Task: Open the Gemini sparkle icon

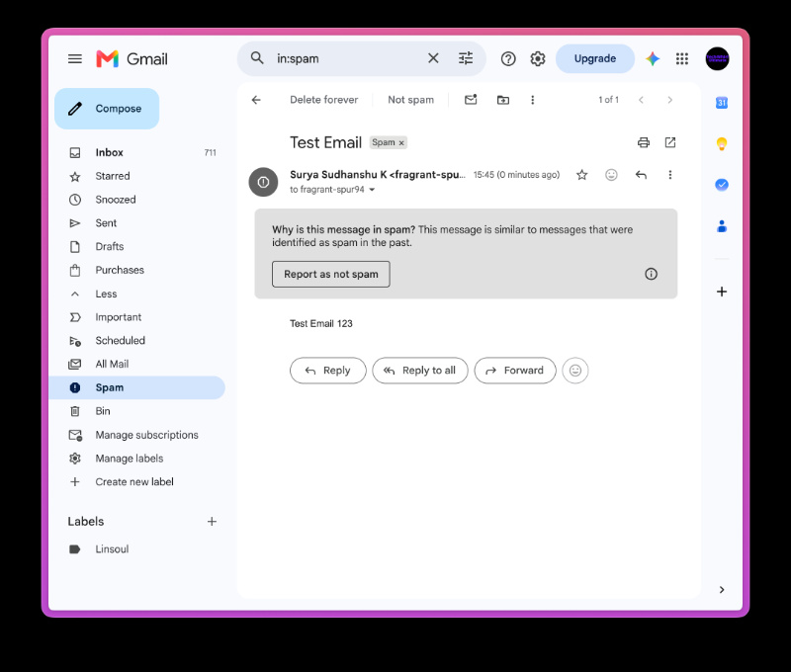Action: coord(653,58)
